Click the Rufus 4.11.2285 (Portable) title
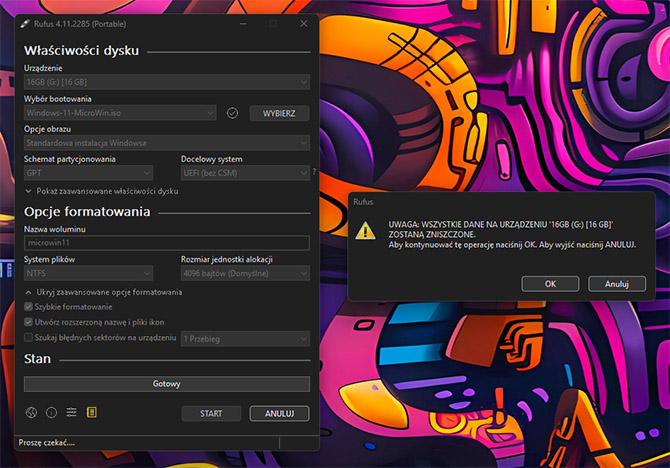Image resolution: width=670 pixels, height=468 pixels. click(x=80, y=24)
